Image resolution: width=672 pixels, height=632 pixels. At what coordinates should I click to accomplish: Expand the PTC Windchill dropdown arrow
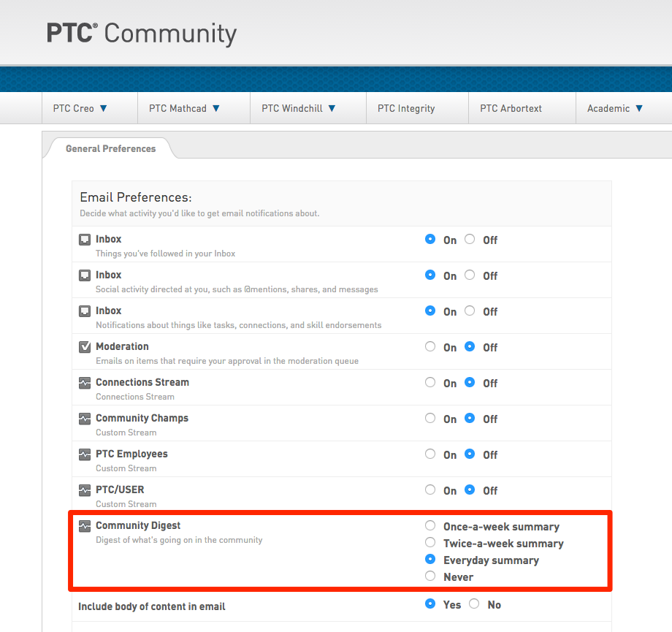coord(332,108)
